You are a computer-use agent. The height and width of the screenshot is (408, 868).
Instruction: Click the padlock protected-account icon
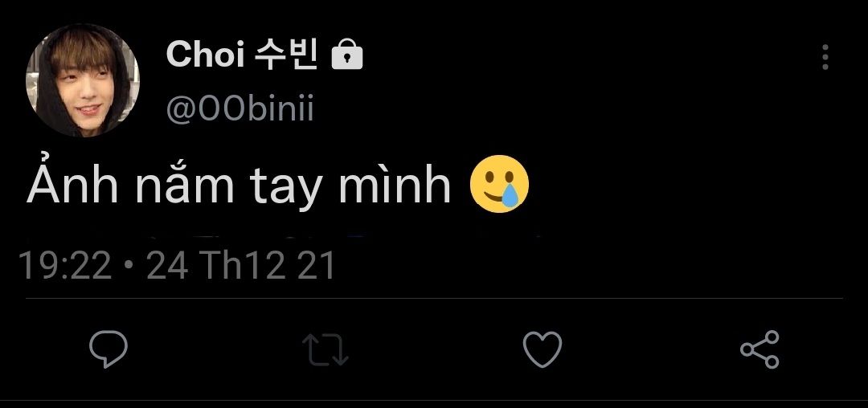[x=347, y=56]
